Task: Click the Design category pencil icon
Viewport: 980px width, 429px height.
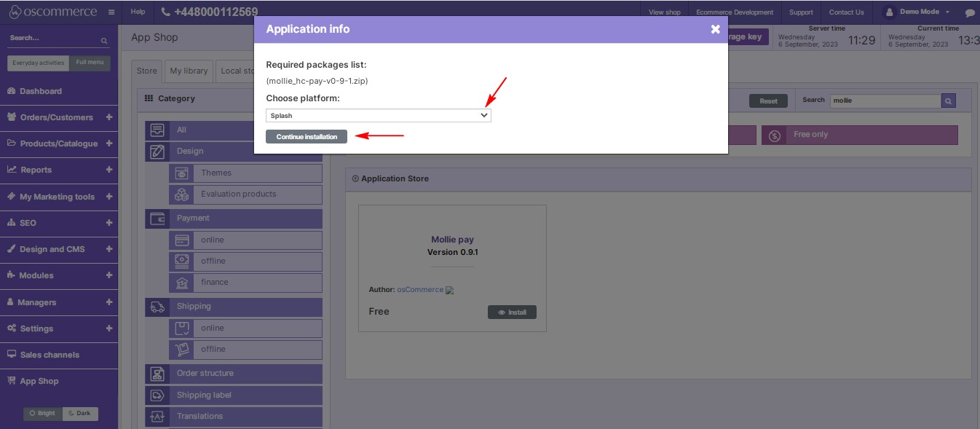Action: tap(157, 151)
